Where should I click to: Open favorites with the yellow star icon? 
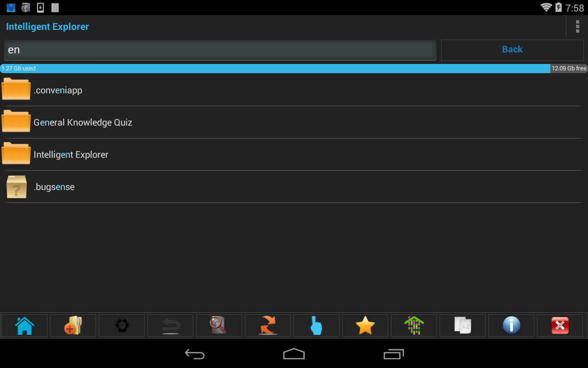[365, 326]
